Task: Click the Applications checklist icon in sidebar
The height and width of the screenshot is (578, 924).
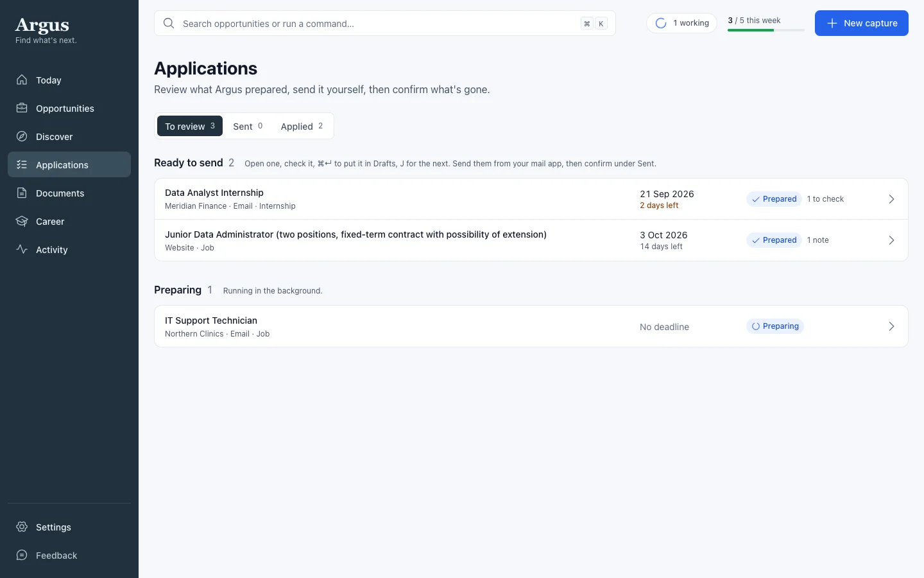Action: point(22,164)
